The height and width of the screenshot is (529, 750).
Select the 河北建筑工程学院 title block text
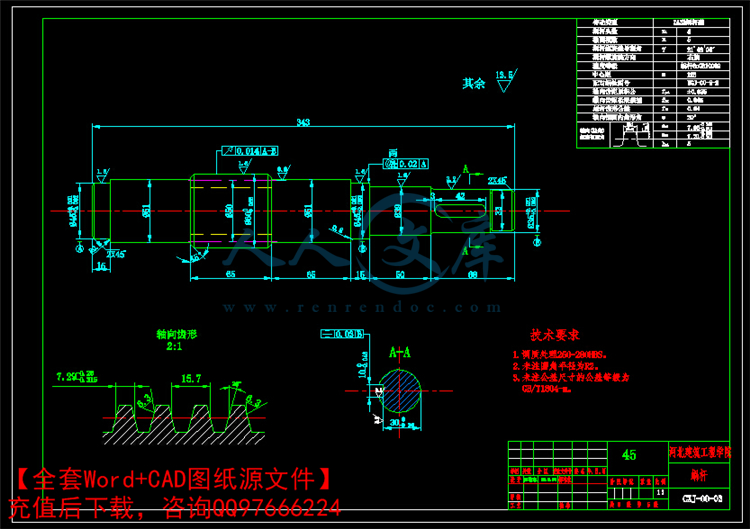[x=700, y=452]
